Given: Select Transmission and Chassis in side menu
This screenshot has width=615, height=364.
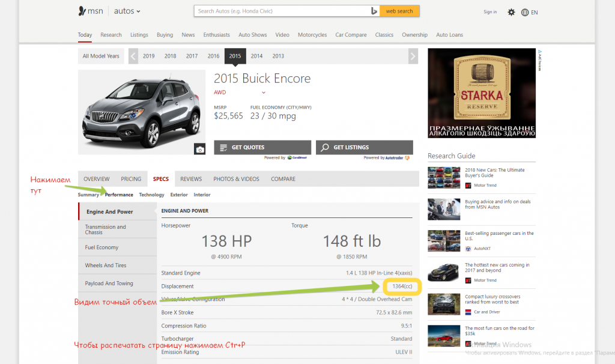Looking at the screenshot, I should [117, 229].
